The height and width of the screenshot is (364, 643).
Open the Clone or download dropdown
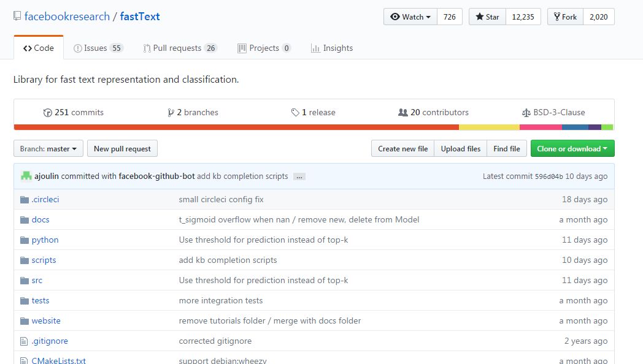coord(572,149)
